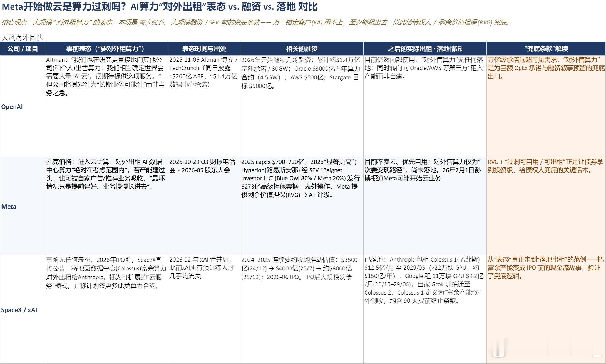Screen dimensions: 606x364
Task: Click the orange cell beginning '从"表态"真正走到'
Action: pyautogui.click(x=546, y=309)
